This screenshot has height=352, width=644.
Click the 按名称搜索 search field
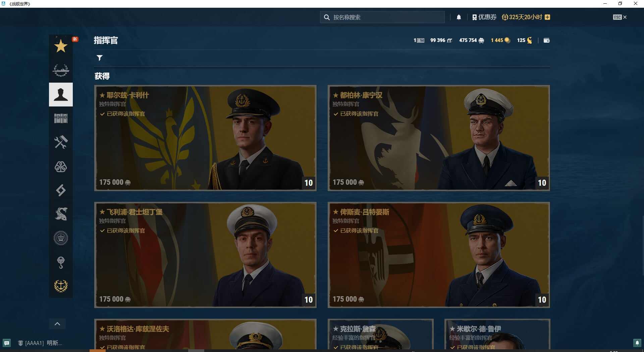tap(382, 17)
